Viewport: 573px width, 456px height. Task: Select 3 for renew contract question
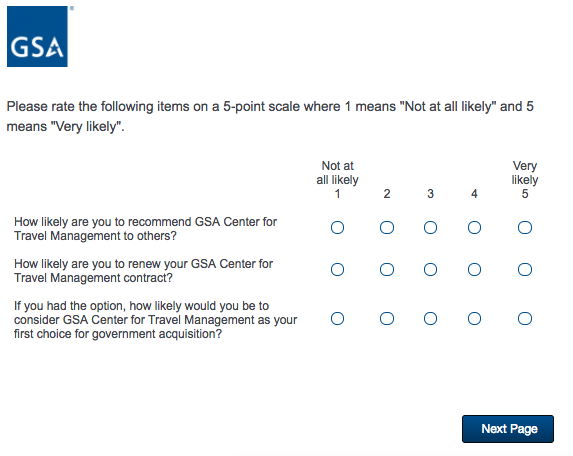pyautogui.click(x=430, y=270)
